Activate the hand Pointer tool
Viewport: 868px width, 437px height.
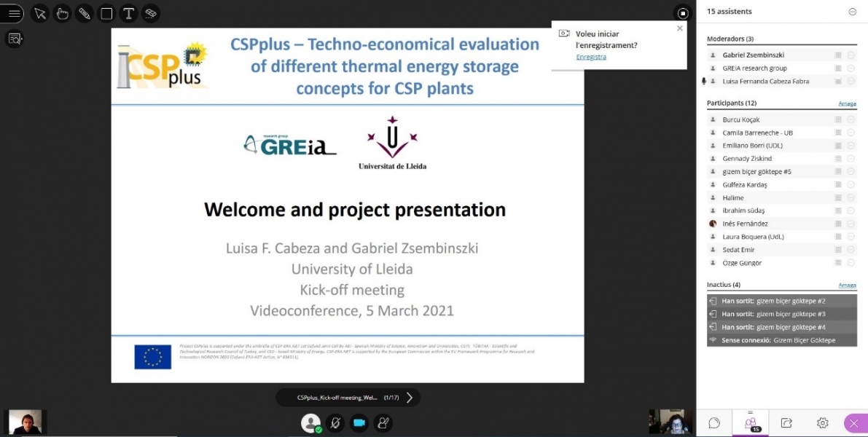coord(63,14)
